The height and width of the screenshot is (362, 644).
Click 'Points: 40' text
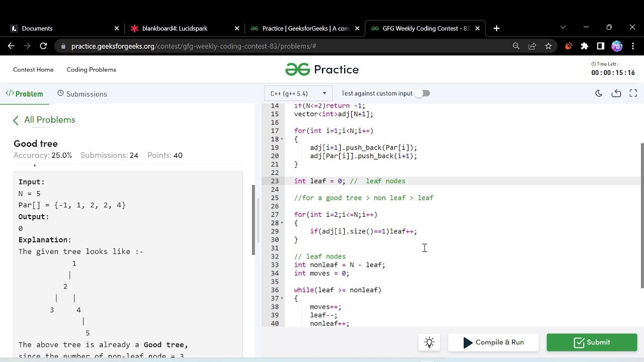pyautogui.click(x=165, y=155)
